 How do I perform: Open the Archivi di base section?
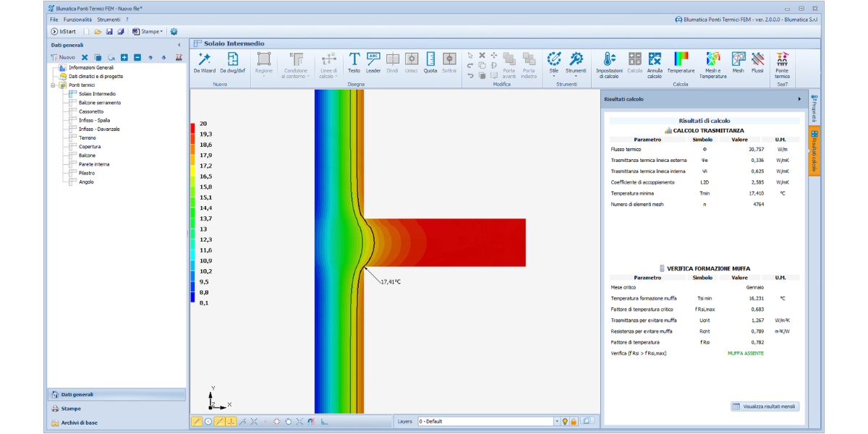(x=116, y=422)
